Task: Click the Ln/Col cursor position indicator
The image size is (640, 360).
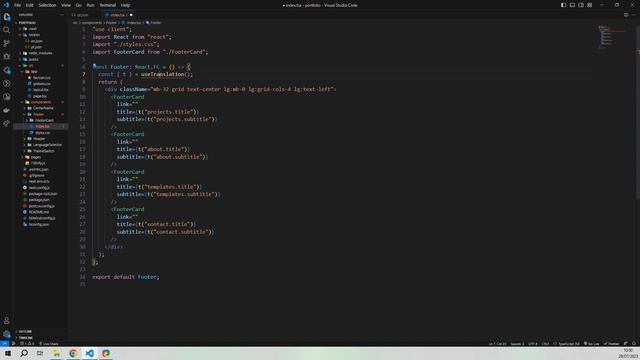Action: [x=498, y=344]
